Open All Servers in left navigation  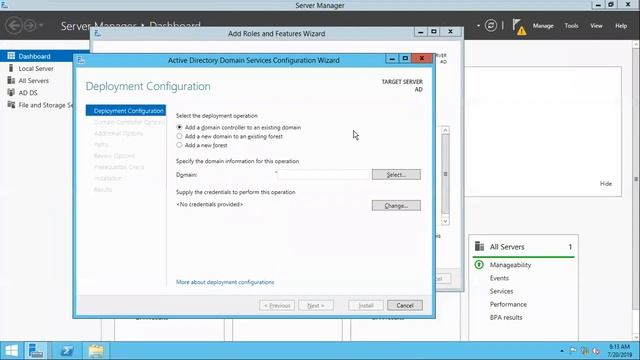point(33,81)
